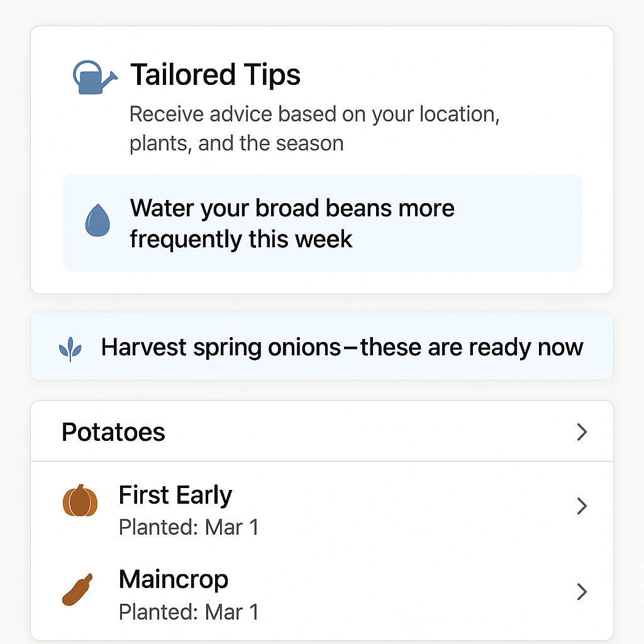Click 'these are ready now' harvest text
This screenshot has height=644, width=644.
point(472,347)
